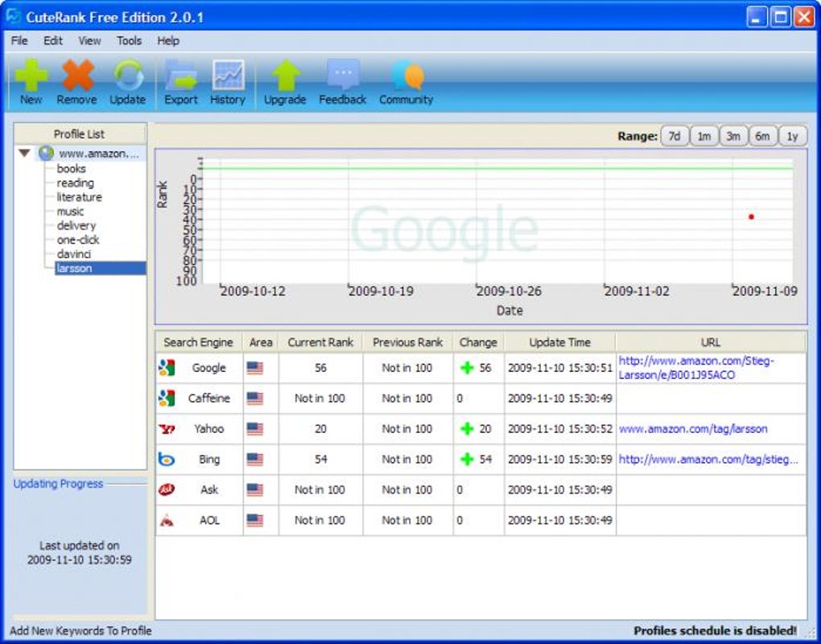
Task: Open the www.amazon.com/tag/larsson link
Action: [x=693, y=429]
